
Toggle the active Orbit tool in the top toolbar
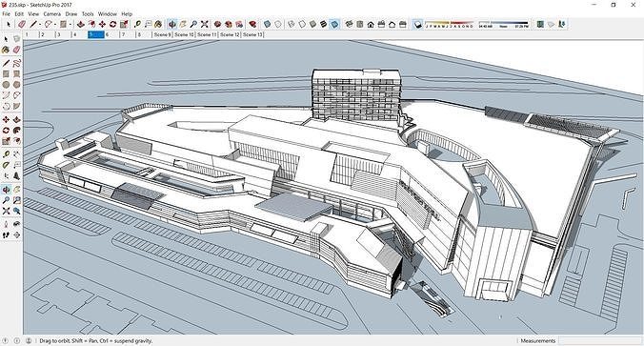pyautogui.click(x=172, y=24)
